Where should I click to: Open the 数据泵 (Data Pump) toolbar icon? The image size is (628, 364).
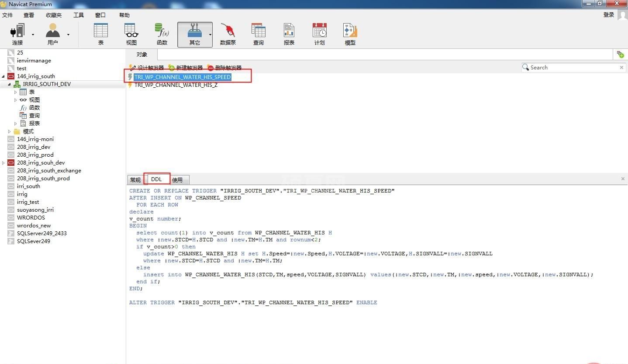(228, 34)
